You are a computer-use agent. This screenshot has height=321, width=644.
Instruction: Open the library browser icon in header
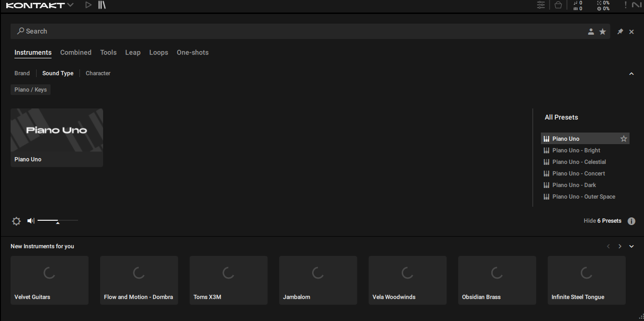(102, 5)
